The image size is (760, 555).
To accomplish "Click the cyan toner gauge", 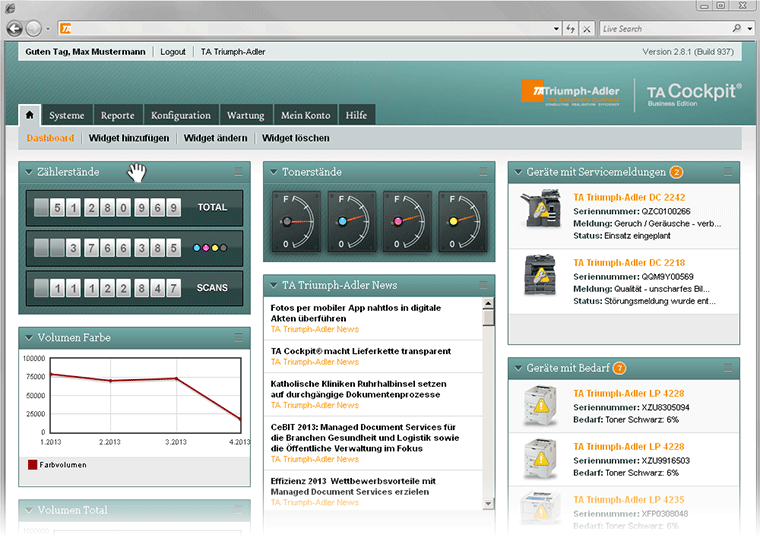I will 352,222.
